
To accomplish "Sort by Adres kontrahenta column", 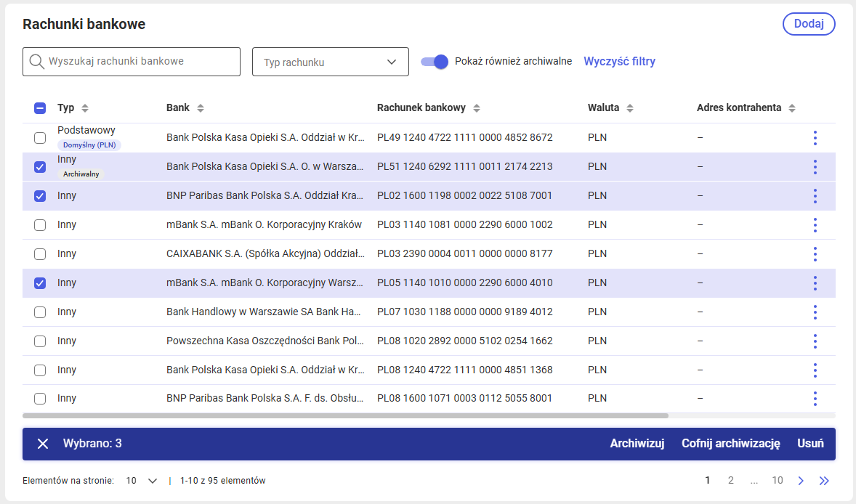I will coord(792,108).
